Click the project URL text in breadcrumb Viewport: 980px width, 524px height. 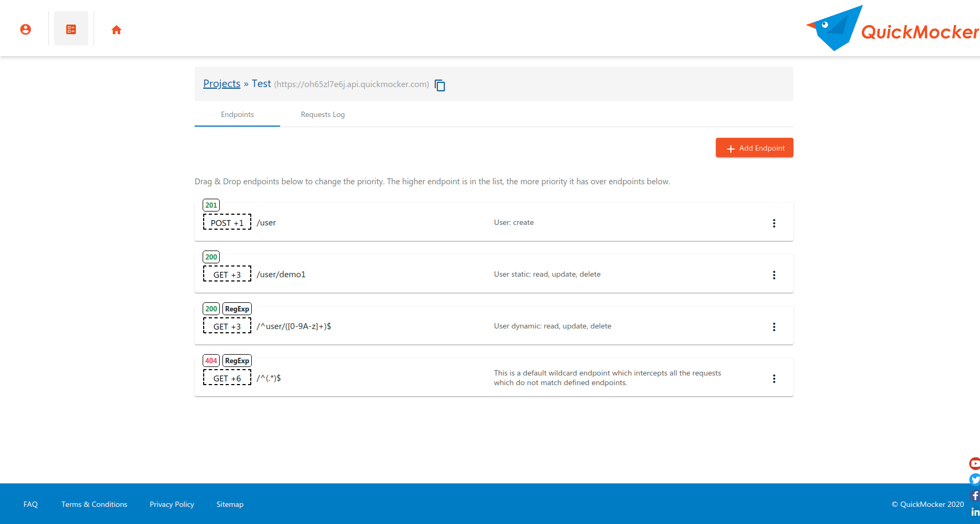pos(352,84)
